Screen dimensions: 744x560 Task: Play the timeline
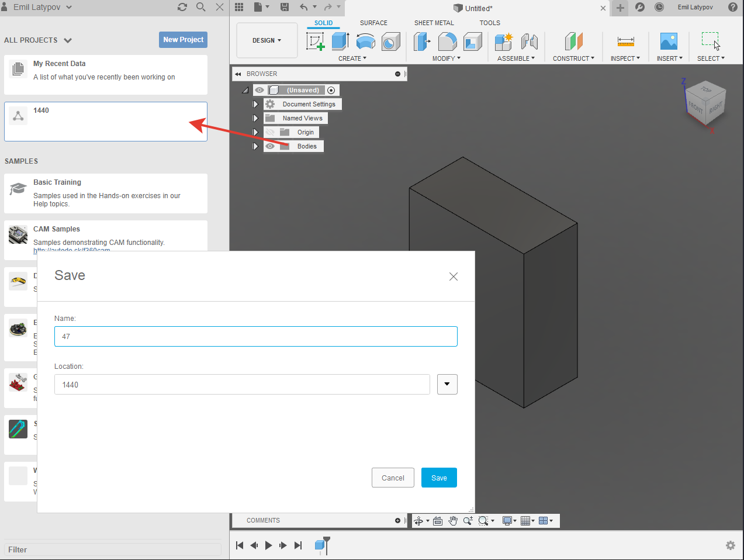coord(268,545)
